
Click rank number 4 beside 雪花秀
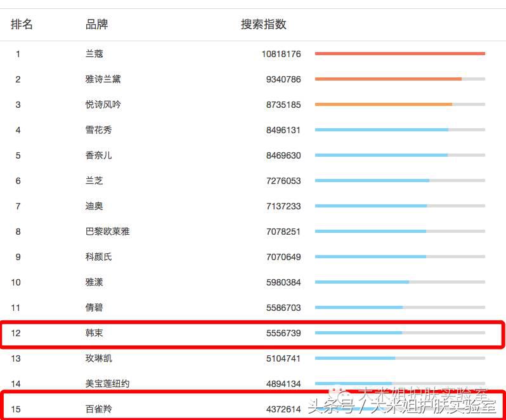click(x=18, y=130)
